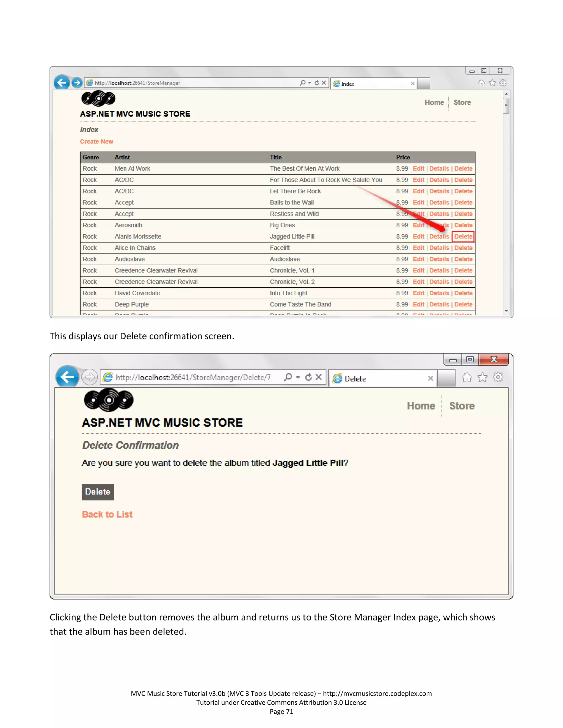Click the Index page scroll up arrow
This screenshot has height=728, width=563.
(x=506, y=94)
